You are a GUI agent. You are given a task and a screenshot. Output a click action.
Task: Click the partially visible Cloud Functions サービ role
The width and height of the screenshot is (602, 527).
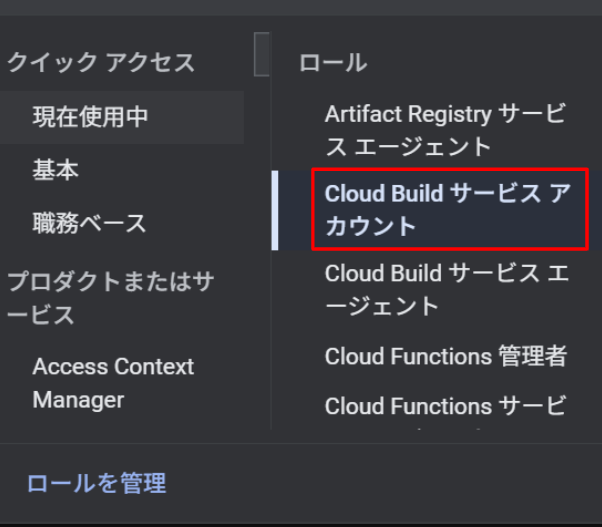[x=445, y=405]
